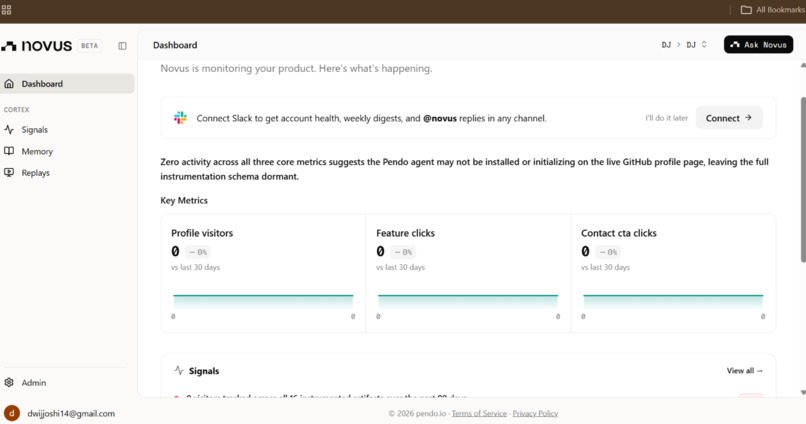Click the Feature clicks card title
This screenshot has height=424, width=806.
tap(406, 233)
